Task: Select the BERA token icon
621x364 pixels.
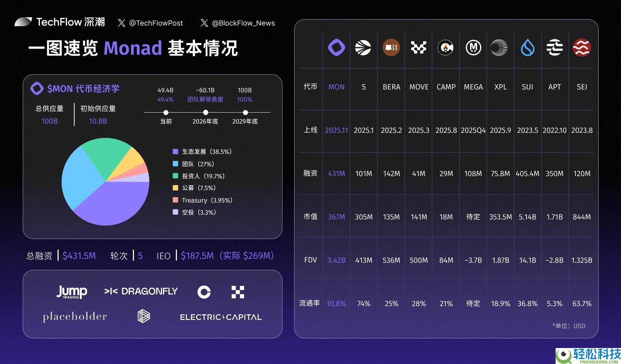Action: (391, 47)
